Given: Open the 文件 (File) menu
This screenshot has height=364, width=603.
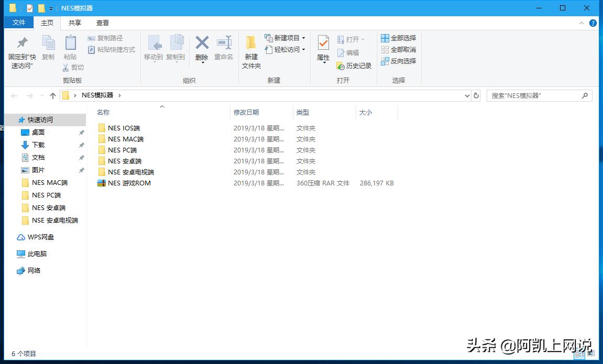Looking at the screenshot, I should [x=18, y=23].
